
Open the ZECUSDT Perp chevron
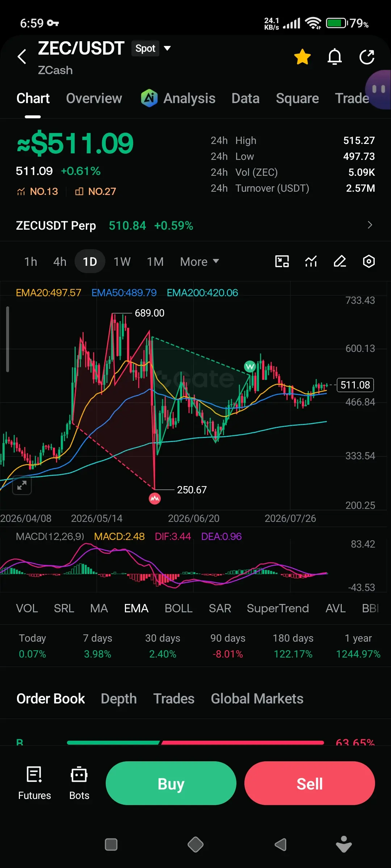click(370, 225)
